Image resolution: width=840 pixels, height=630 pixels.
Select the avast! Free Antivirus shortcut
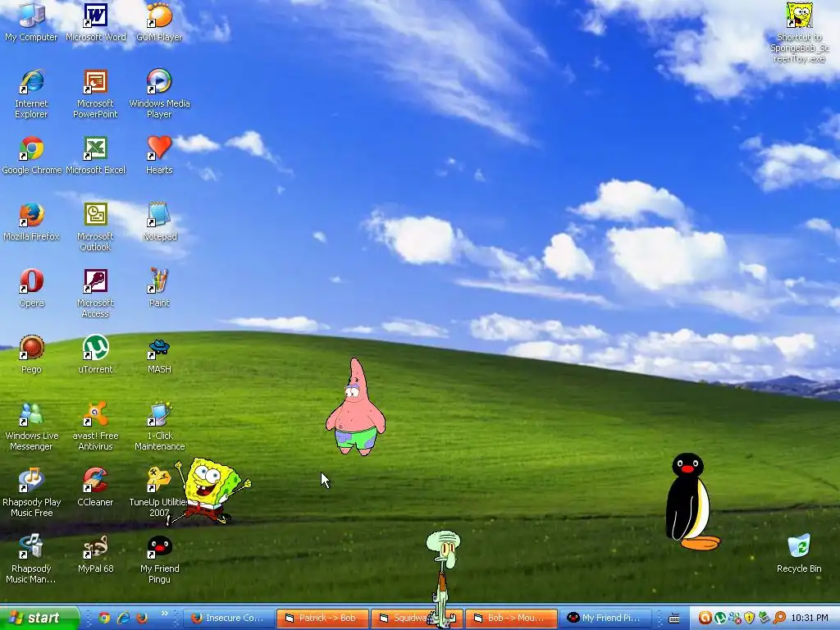coord(95,426)
